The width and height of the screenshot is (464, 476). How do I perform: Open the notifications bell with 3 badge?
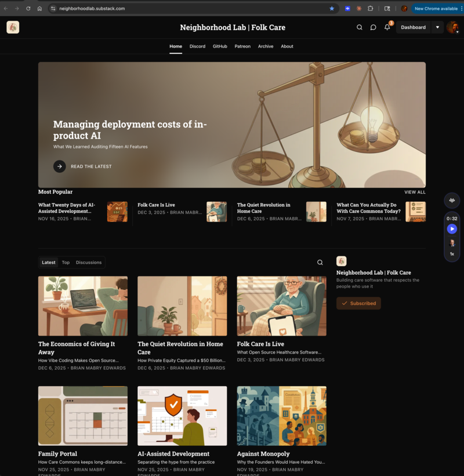click(387, 27)
